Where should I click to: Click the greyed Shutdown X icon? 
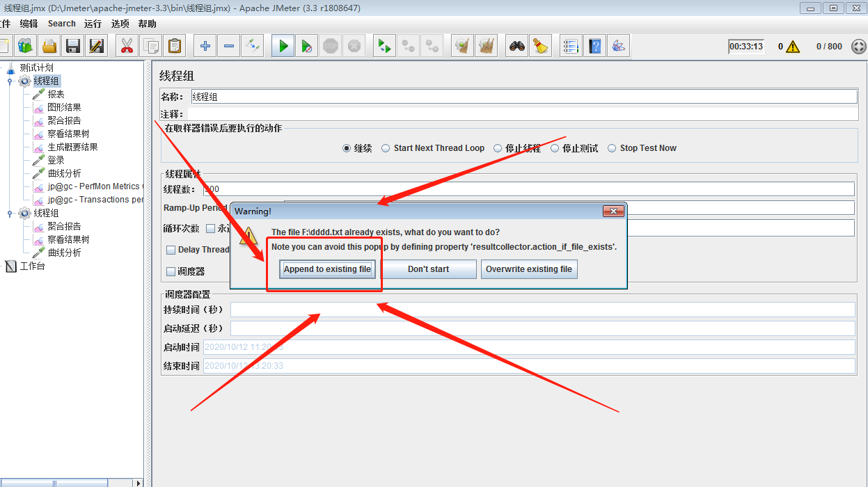point(354,47)
